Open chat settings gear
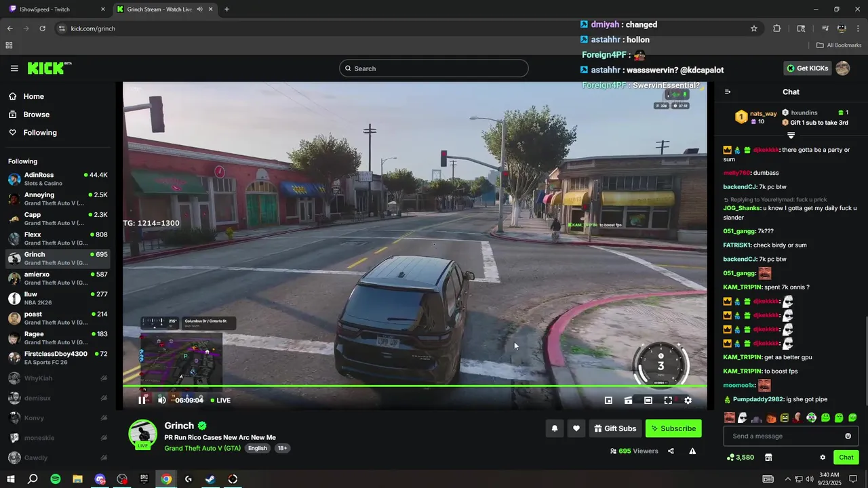 tap(823, 457)
